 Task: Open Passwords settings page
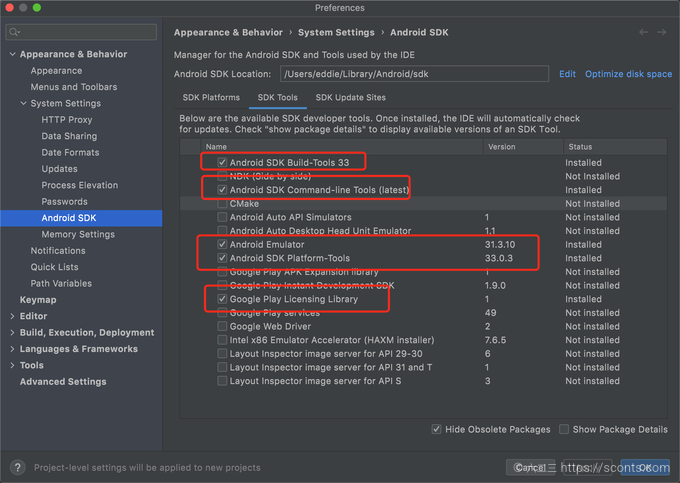(64, 202)
